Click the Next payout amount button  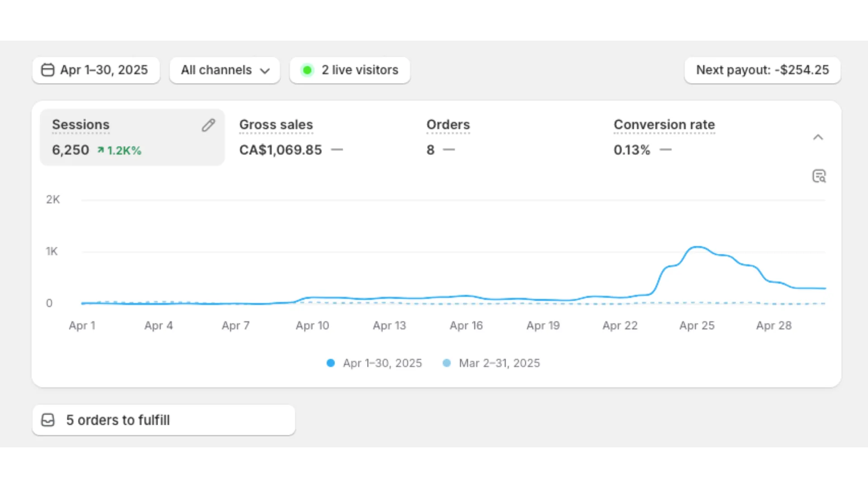[762, 70]
